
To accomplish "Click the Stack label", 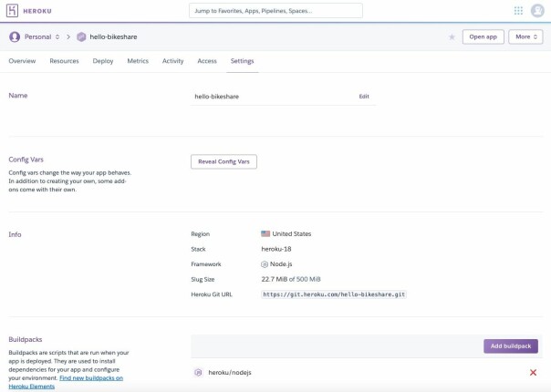I will tap(198, 249).
